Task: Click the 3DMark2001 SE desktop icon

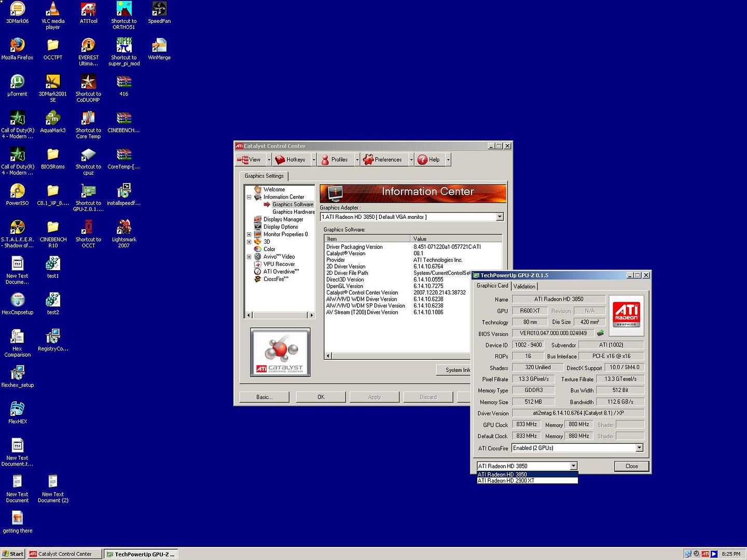Action: click(x=53, y=88)
